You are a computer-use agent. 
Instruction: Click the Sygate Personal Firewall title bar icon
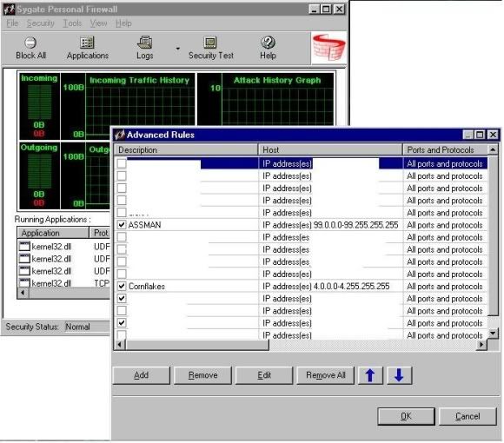(9, 10)
